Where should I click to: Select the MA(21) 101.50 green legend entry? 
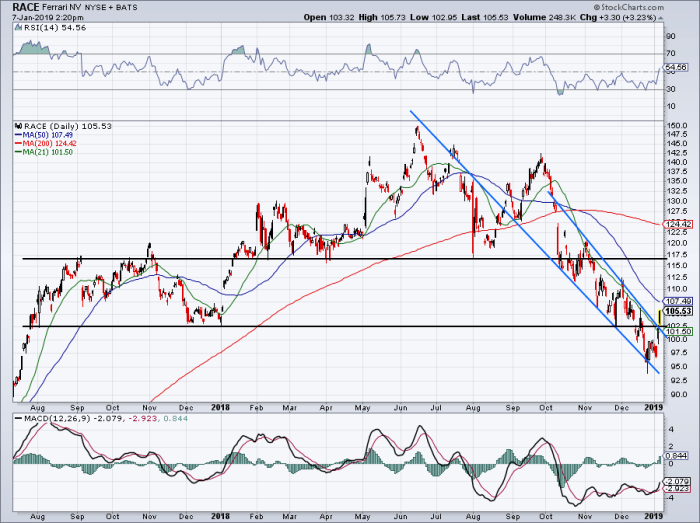44,152
